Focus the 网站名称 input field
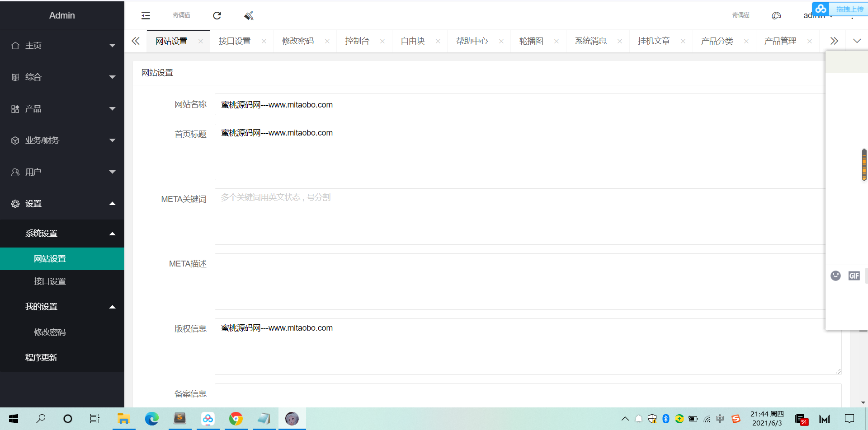Viewport: 868px width, 430px height. coord(520,104)
